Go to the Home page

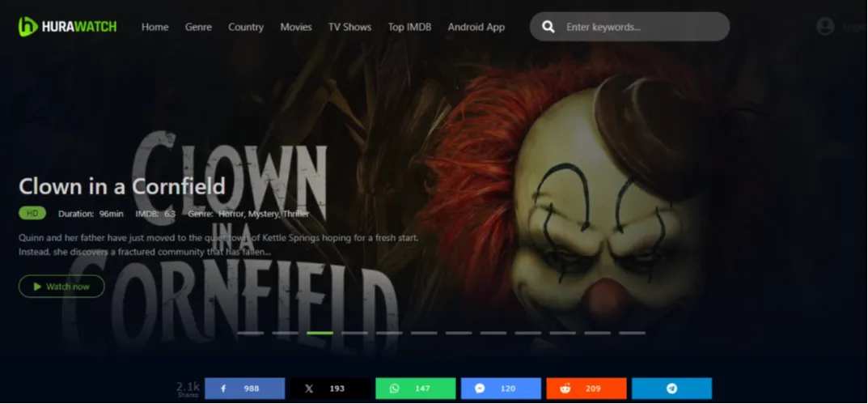(155, 27)
